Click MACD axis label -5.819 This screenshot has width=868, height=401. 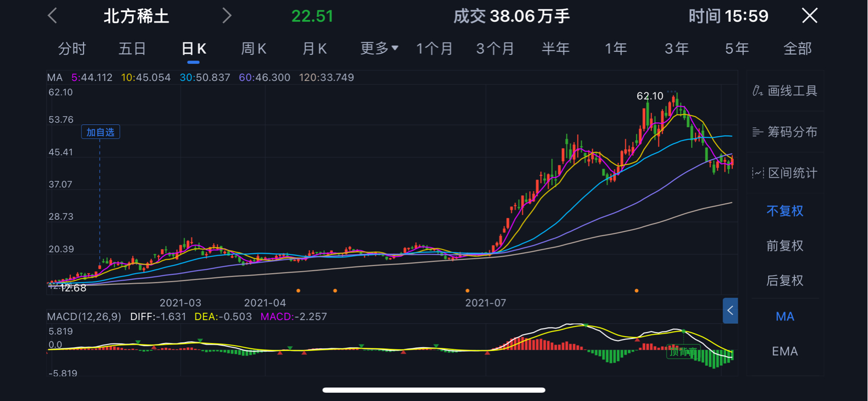tap(63, 373)
